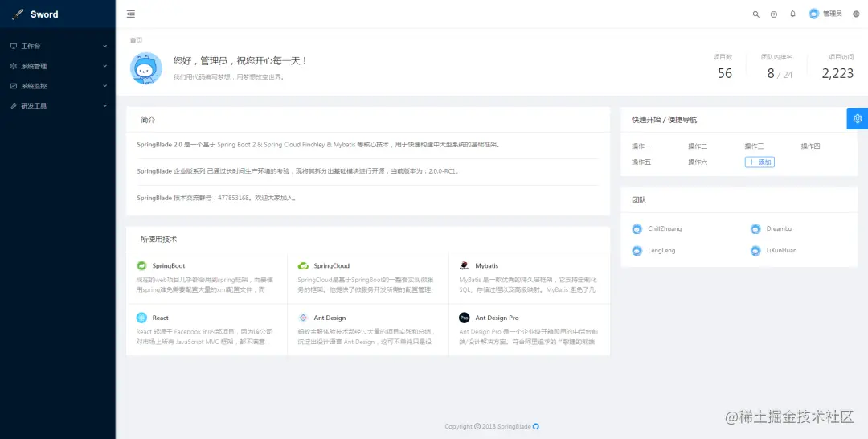Open search with the magnifier icon

click(755, 14)
